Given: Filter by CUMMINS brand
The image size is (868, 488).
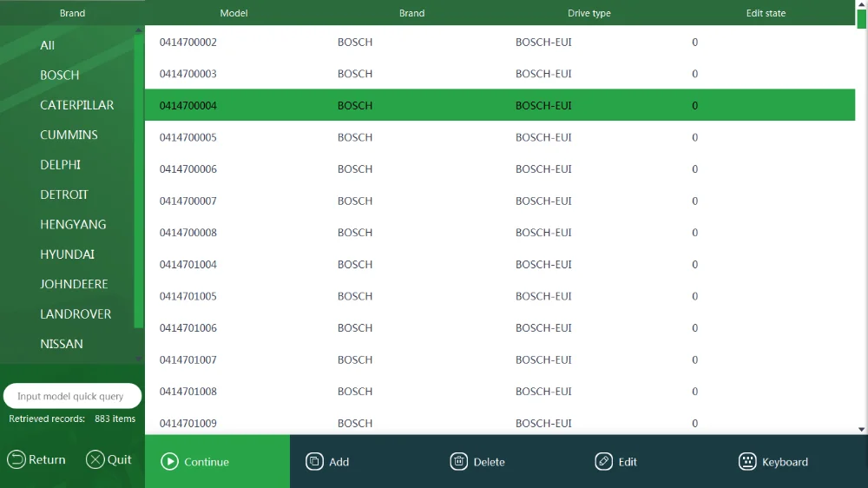Looking at the screenshot, I should [69, 135].
